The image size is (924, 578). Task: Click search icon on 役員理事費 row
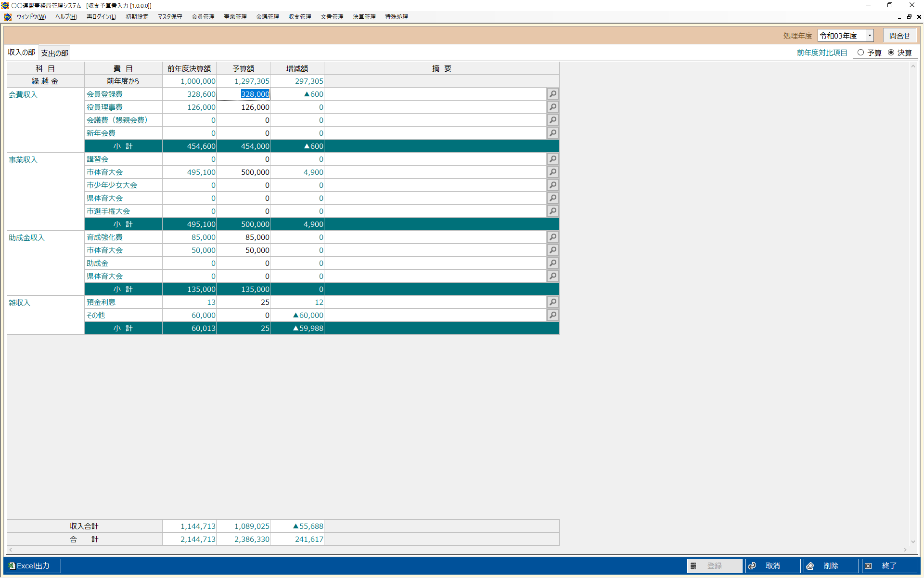553,107
